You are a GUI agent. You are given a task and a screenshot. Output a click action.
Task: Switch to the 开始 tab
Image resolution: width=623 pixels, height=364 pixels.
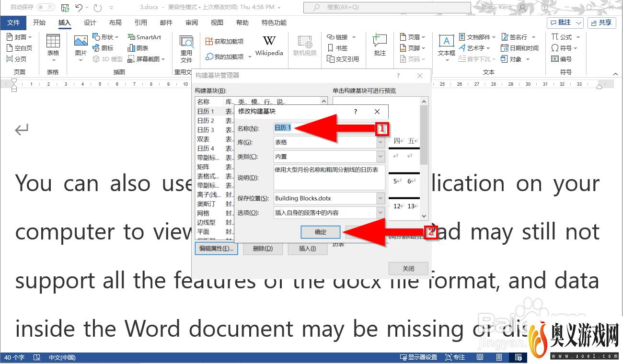pos(39,23)
